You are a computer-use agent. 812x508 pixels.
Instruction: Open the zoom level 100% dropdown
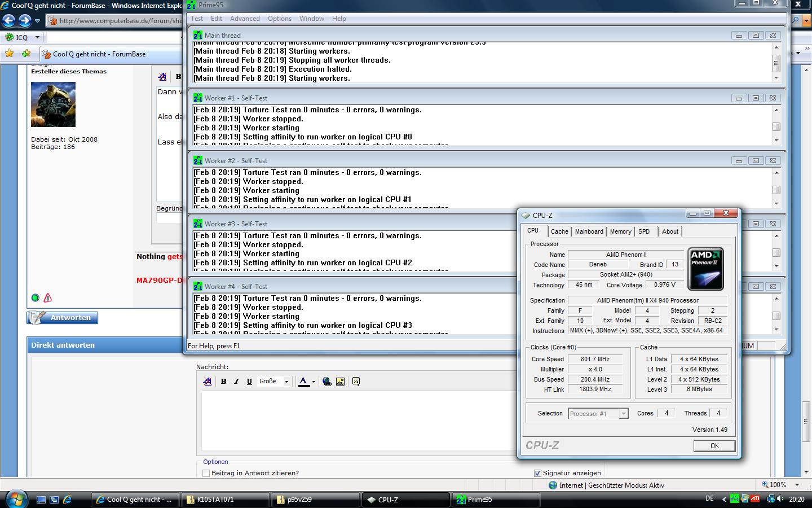pos(797,484)
